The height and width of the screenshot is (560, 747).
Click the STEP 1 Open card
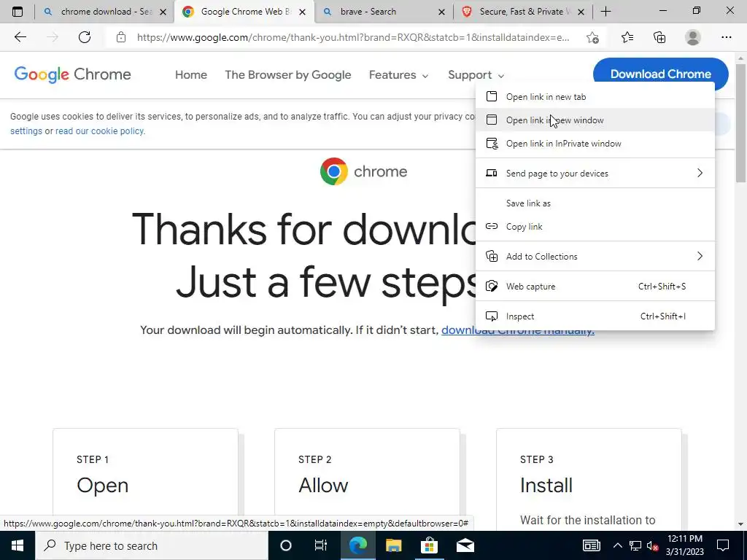pyautogui.click(x=145, y=478)
